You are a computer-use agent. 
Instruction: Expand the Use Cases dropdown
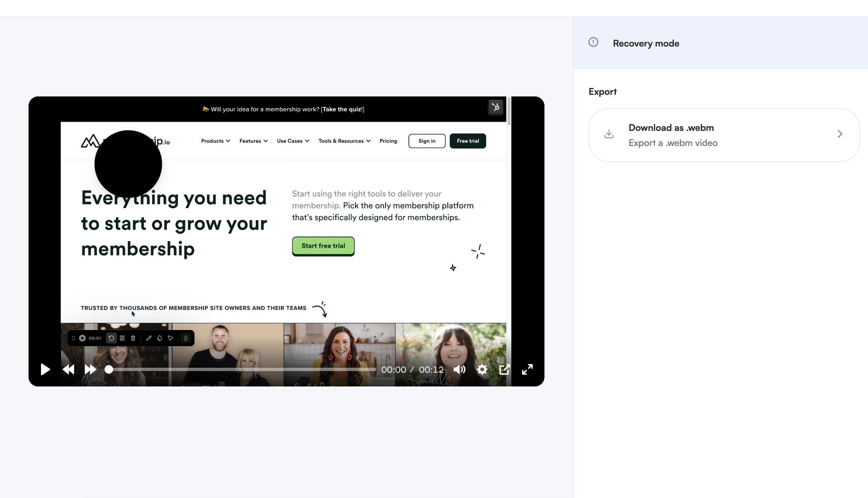(293, 141)
